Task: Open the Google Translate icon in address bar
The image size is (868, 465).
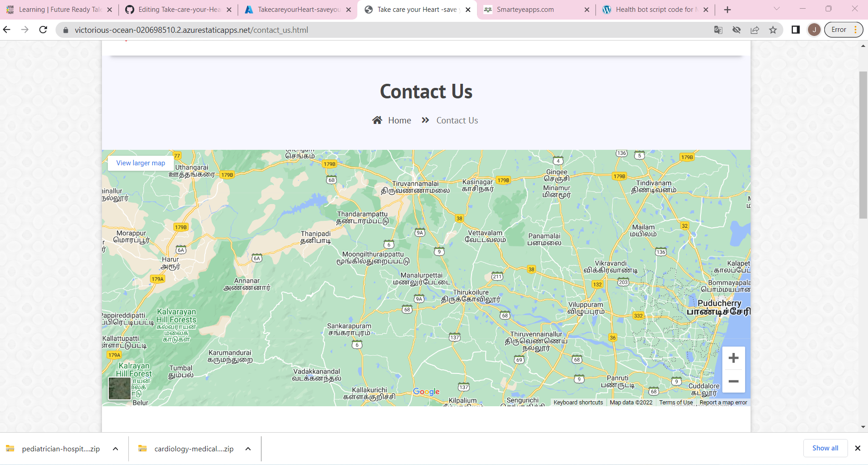Action: pos(718,30)
